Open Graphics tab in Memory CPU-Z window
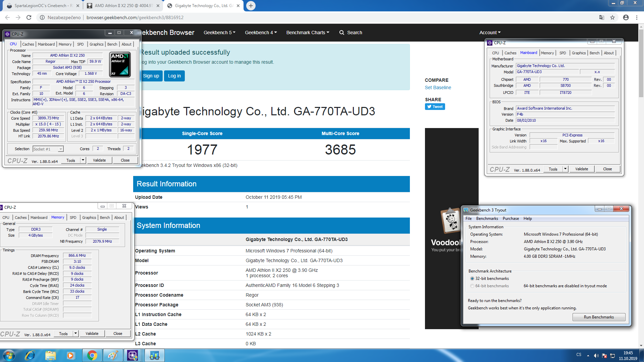Screen dimensions: 644x362 89,218
